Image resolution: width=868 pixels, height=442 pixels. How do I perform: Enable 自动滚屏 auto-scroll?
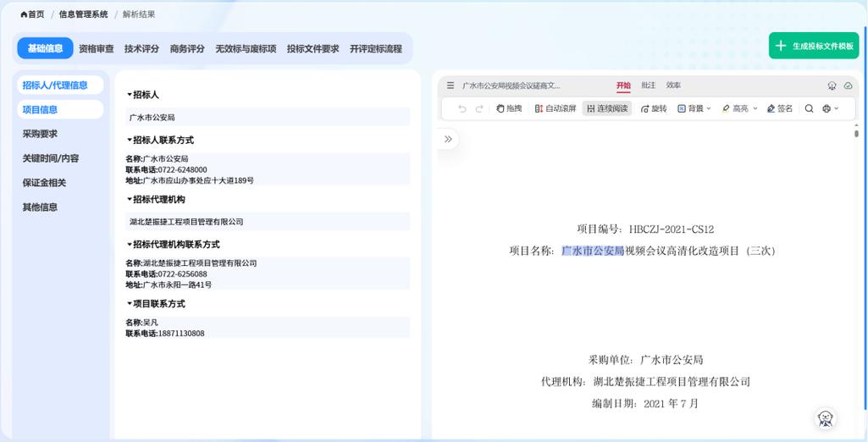point(556,108)
